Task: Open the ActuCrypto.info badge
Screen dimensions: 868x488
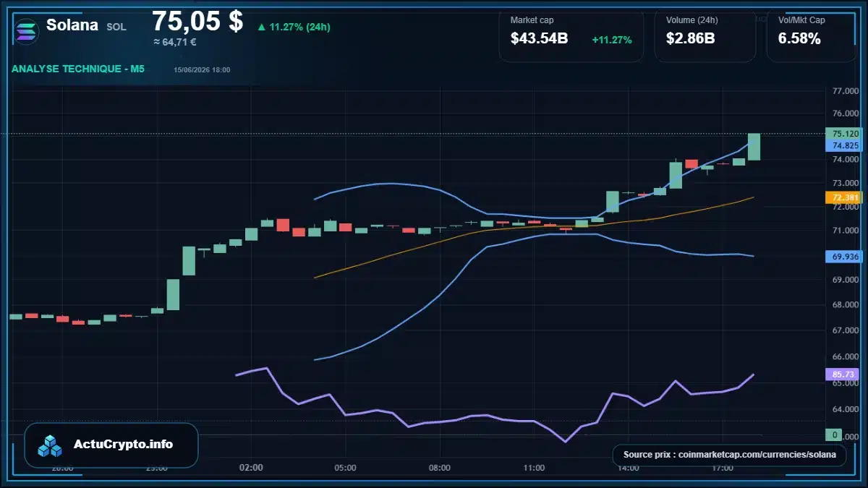Action: (x=111, y=445)
